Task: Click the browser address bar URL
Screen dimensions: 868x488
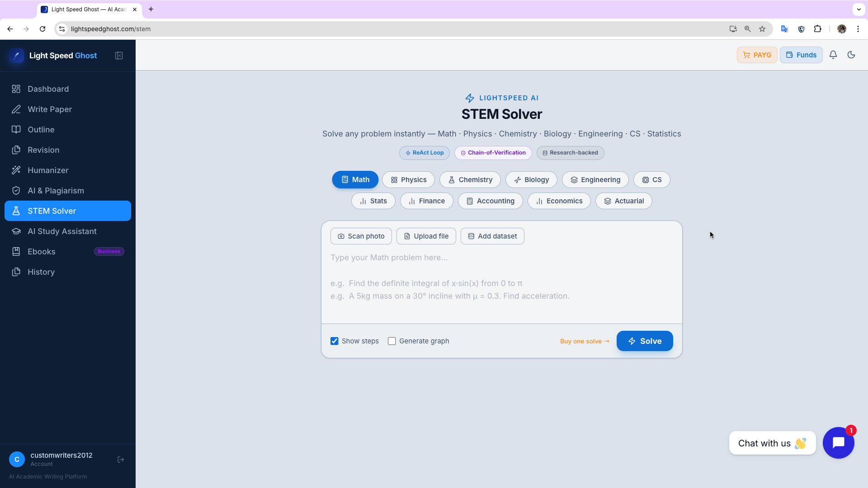Action: click(x=111, y=29)
